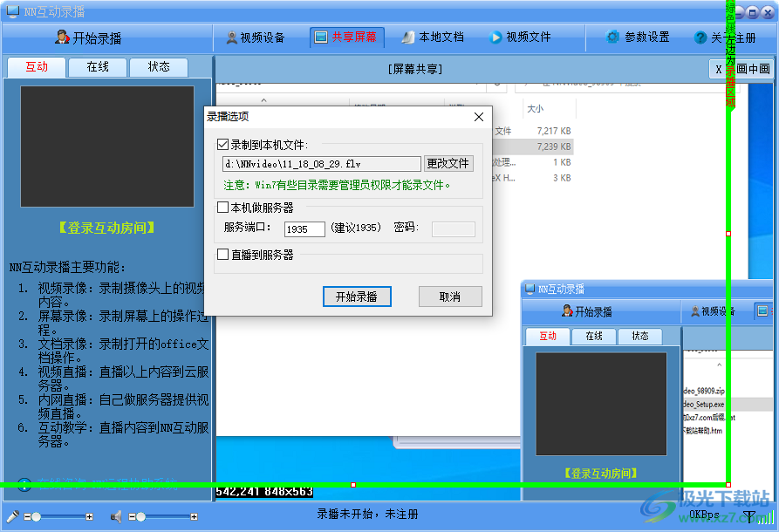Enable 本机做服务器 checkbox
Viewport: 779px width, 532px height.
pyautogui.click(x=223, y=208)
